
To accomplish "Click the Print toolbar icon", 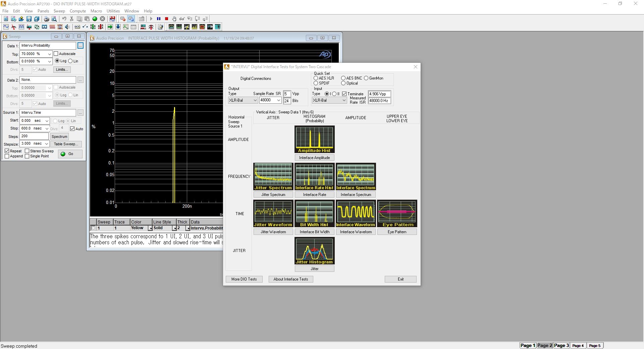I will click(46, 19).
